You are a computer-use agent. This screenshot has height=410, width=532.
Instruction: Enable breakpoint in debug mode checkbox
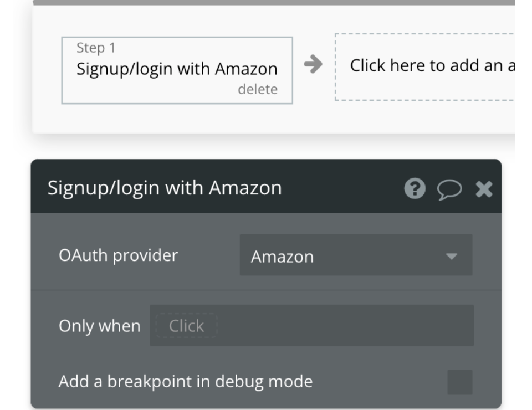460,382
